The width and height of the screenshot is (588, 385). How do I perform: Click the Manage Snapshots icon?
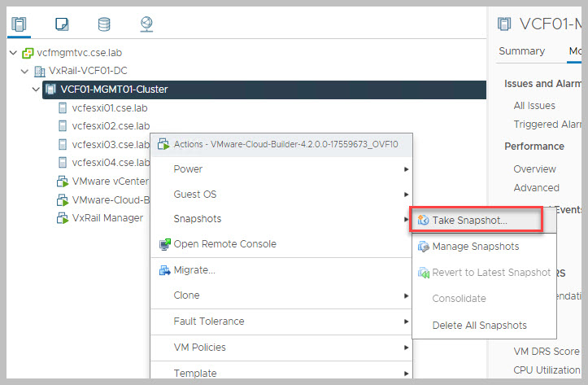tap(424, 247)
